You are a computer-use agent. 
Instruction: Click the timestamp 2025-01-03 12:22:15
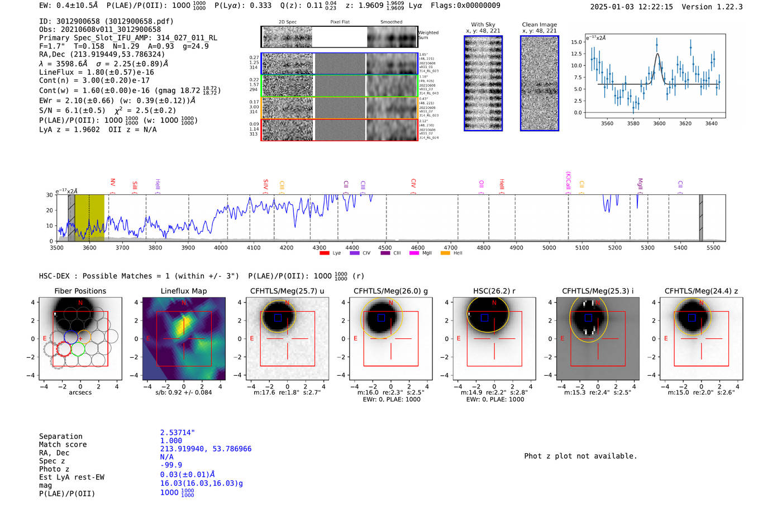tap(632, 7)
